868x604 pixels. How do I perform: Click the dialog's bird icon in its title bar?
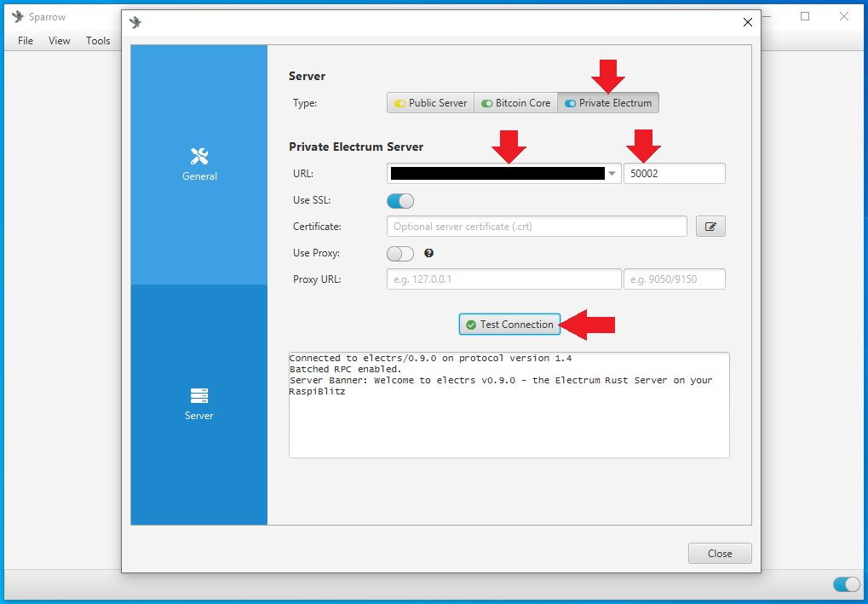pos(135,22)
